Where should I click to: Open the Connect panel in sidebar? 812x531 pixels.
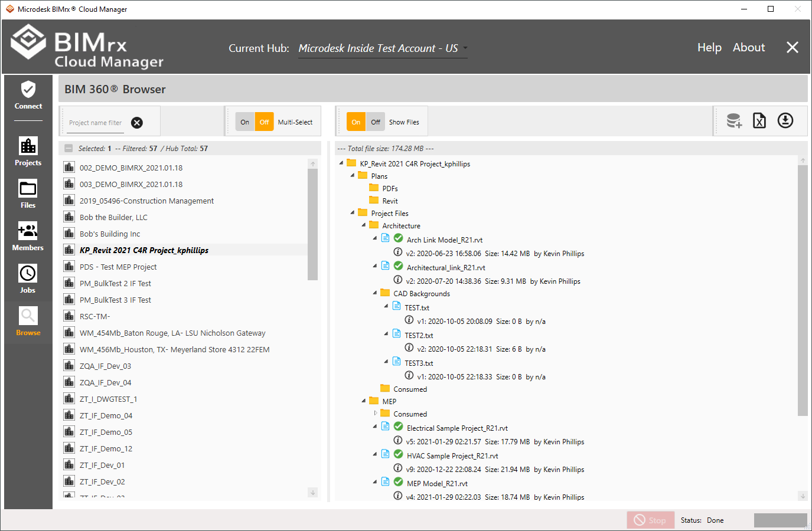pyautogui.click(x=28, y=96)
